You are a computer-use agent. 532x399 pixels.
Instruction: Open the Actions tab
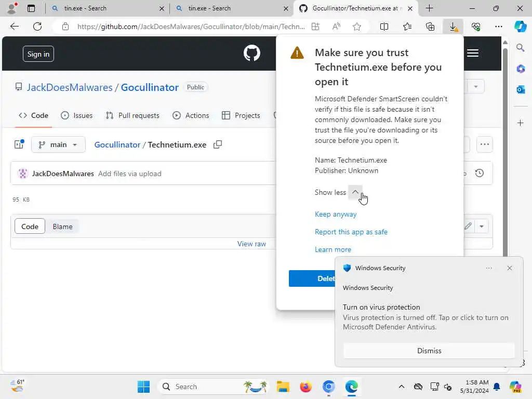click(x=191, y=115)
